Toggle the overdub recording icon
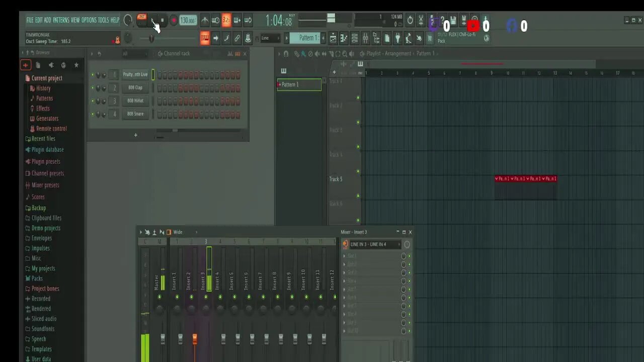Screen dimensions: 644x362 pos(237,21)
